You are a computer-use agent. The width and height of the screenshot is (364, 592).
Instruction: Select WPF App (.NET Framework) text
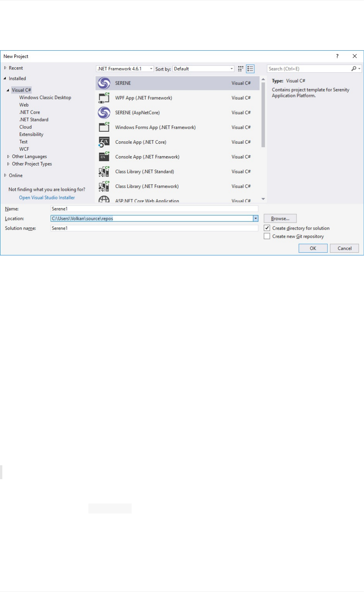click(x=144, y=98)
